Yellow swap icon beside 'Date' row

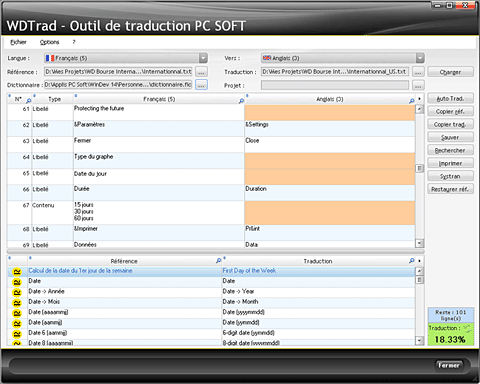17,282
